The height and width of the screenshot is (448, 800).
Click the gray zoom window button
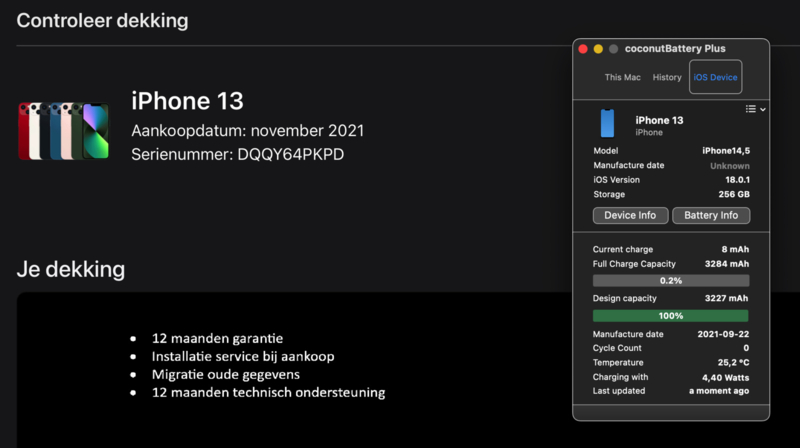pyautogui.click(x=613, y=49)
